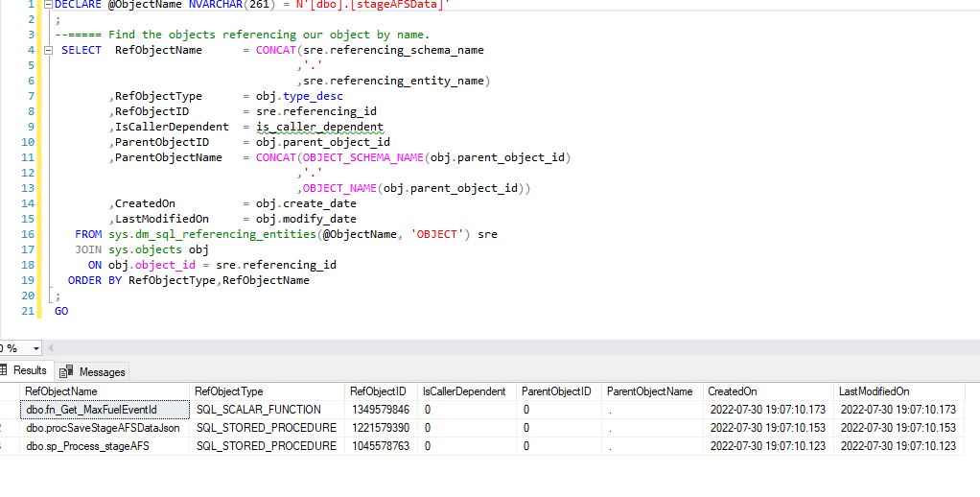Select the CreatedOn column header
The height and width of the screenshot is (497, 980).
[769, 391]
